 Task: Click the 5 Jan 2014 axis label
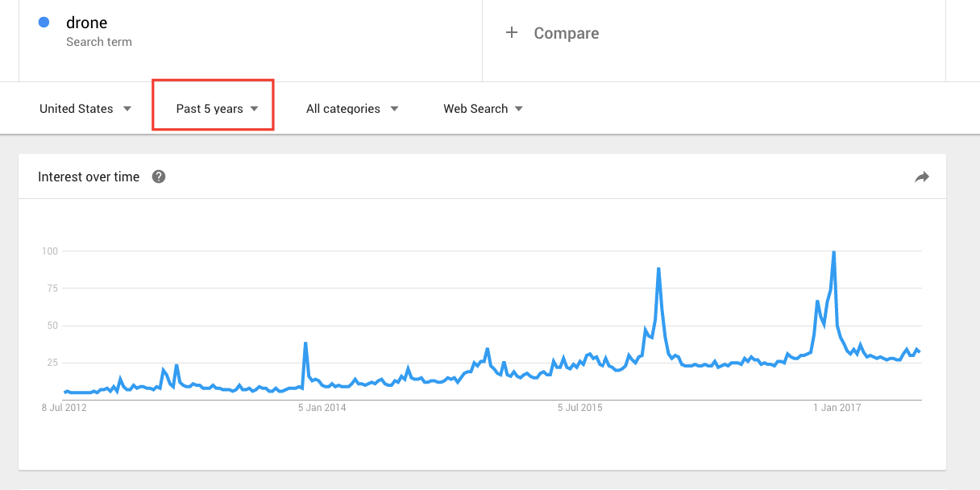pos(322,408)
